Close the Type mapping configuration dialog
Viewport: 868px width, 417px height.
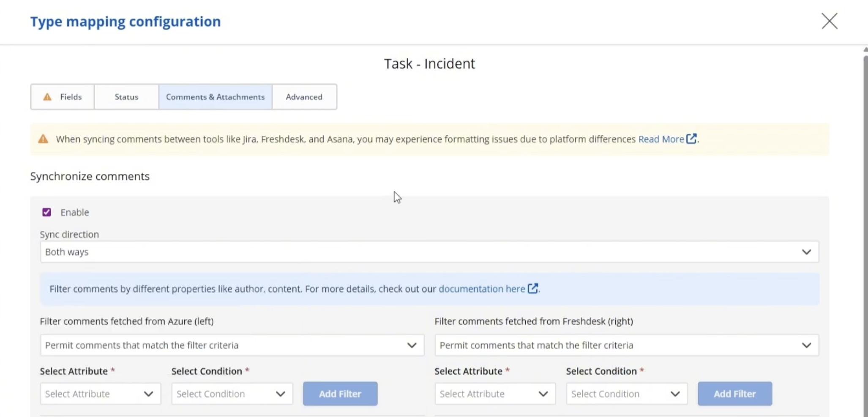(829, 21)
